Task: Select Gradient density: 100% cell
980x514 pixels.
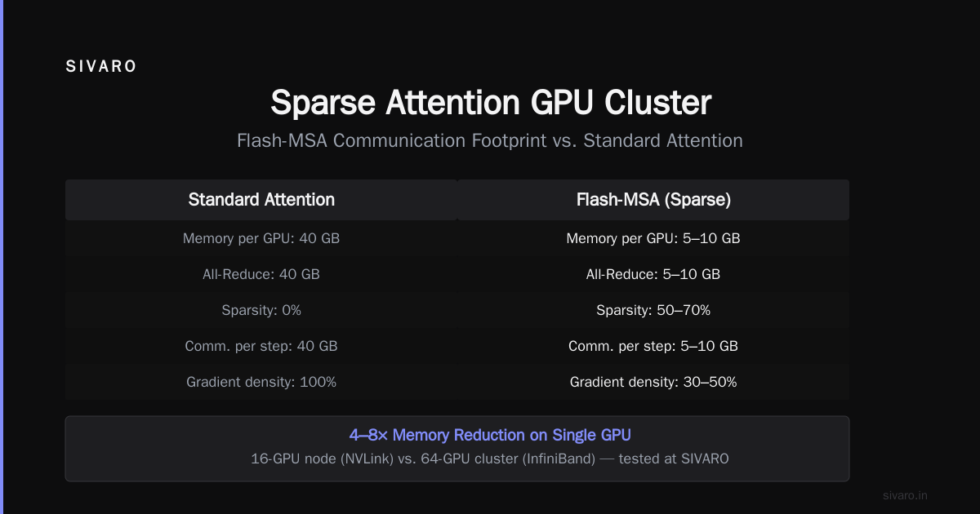Action: click(261, 382)
